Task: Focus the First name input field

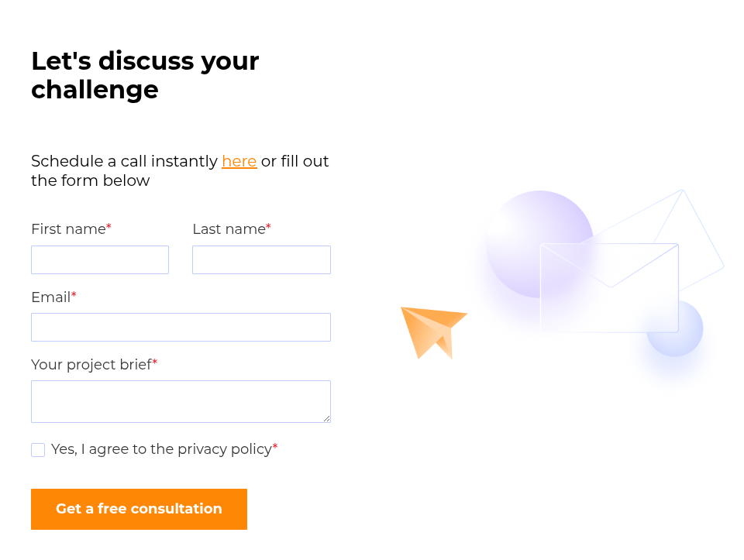Action: [100, 259]
